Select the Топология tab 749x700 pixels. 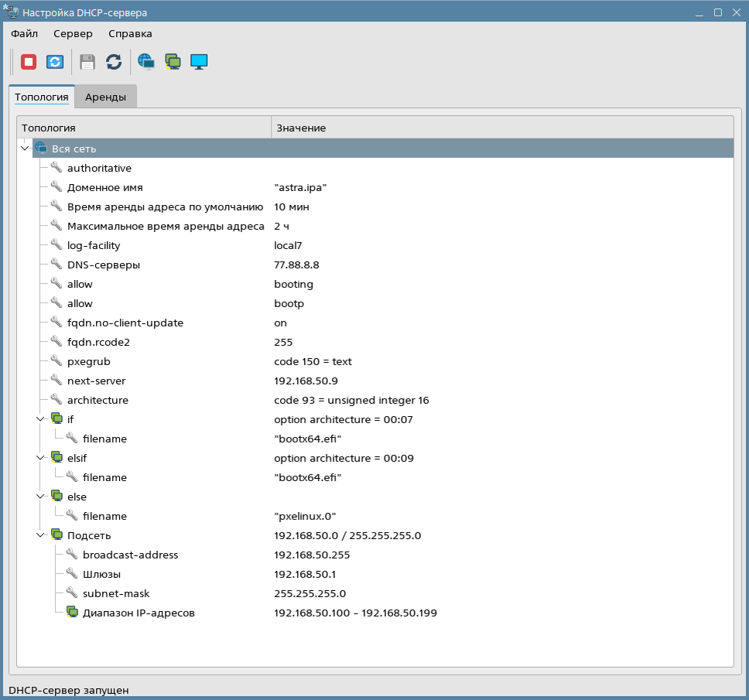pyautogui.click(x=42, y=97)
